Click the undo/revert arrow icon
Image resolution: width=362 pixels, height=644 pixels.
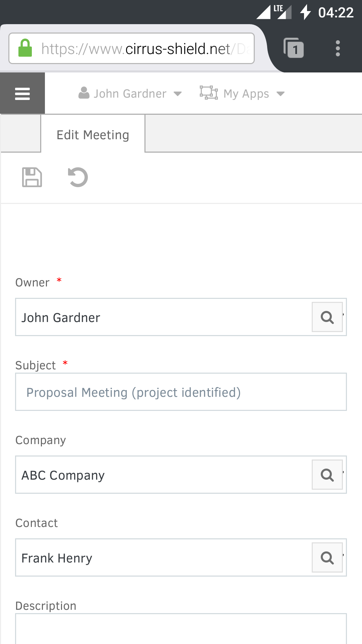[x=78, y=177]
